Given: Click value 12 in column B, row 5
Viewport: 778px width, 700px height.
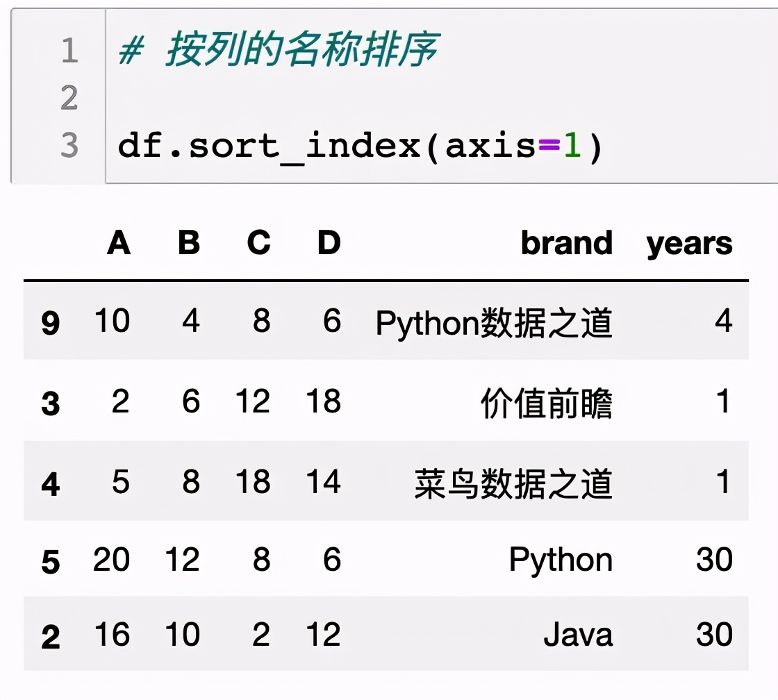Looking at the screenshot, I should tap(182, 559).
